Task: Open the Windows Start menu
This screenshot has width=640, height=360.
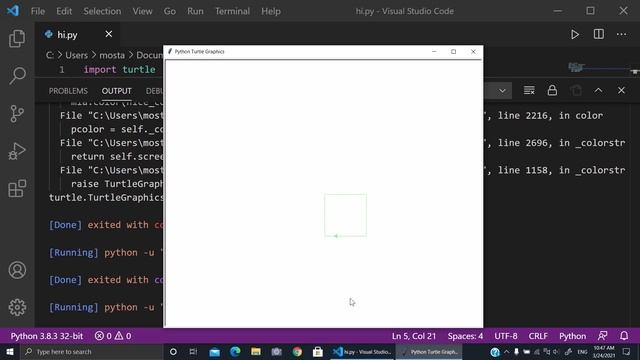Action: tap(9, 351)
